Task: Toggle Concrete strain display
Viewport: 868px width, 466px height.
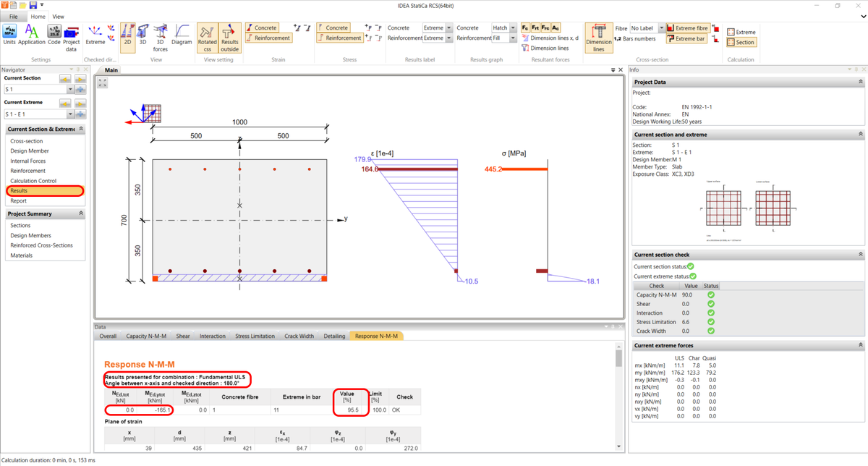Action: (262, 27)
